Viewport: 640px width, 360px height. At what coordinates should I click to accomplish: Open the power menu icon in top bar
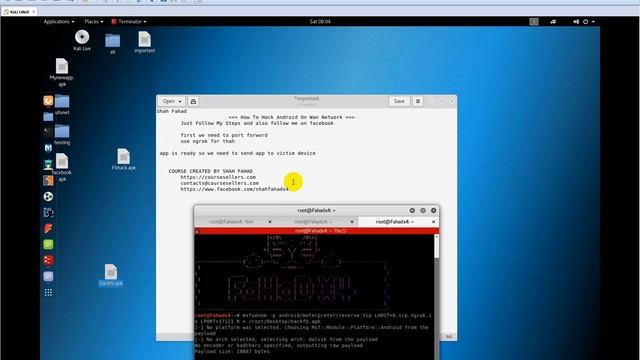coord(585,22)
